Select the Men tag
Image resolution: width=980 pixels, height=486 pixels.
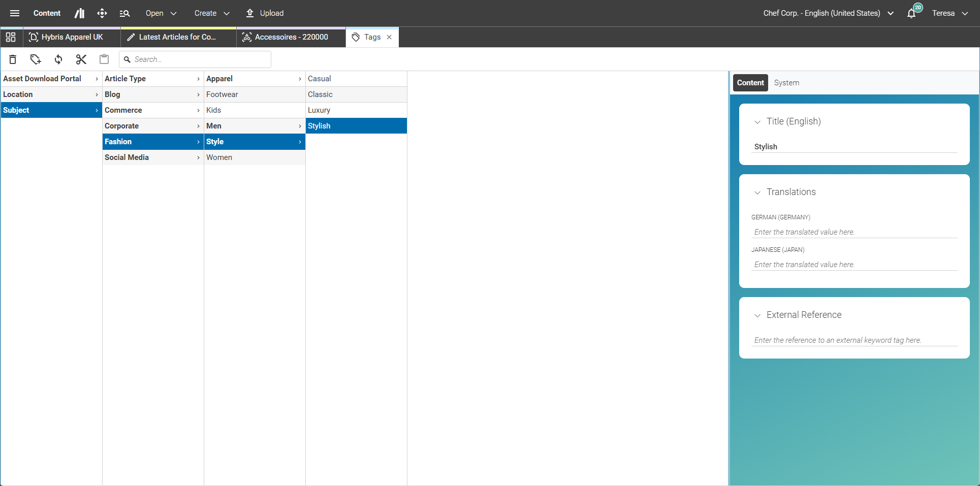click(255, 126)
